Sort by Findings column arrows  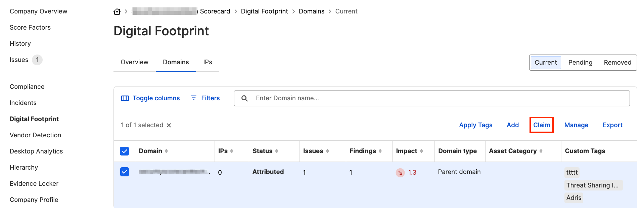pyautogui.click(x=380, y=151)
